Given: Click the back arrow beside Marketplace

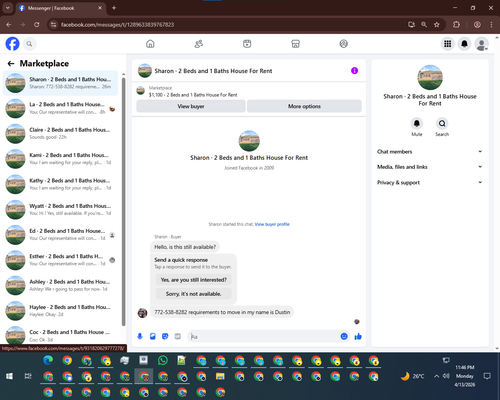Looking at the screenshot, I should pyautogui.click(x=11, y=63).
